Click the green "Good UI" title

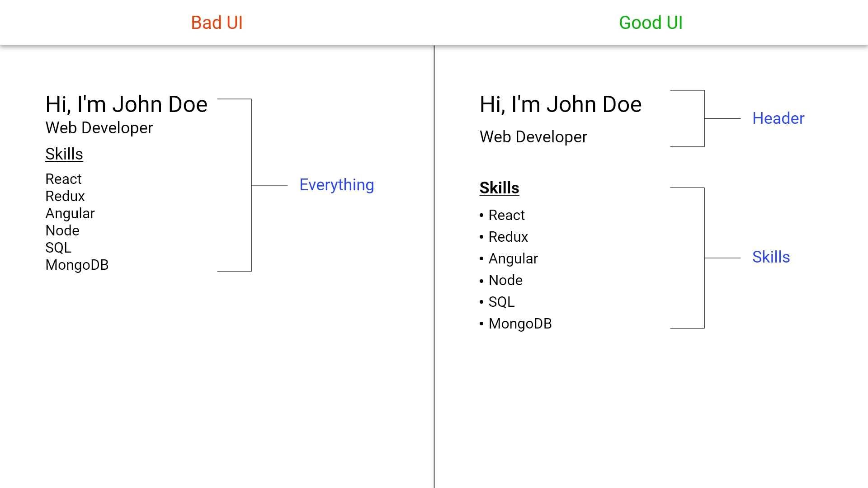pyautogui.click(x=651, y=23)
